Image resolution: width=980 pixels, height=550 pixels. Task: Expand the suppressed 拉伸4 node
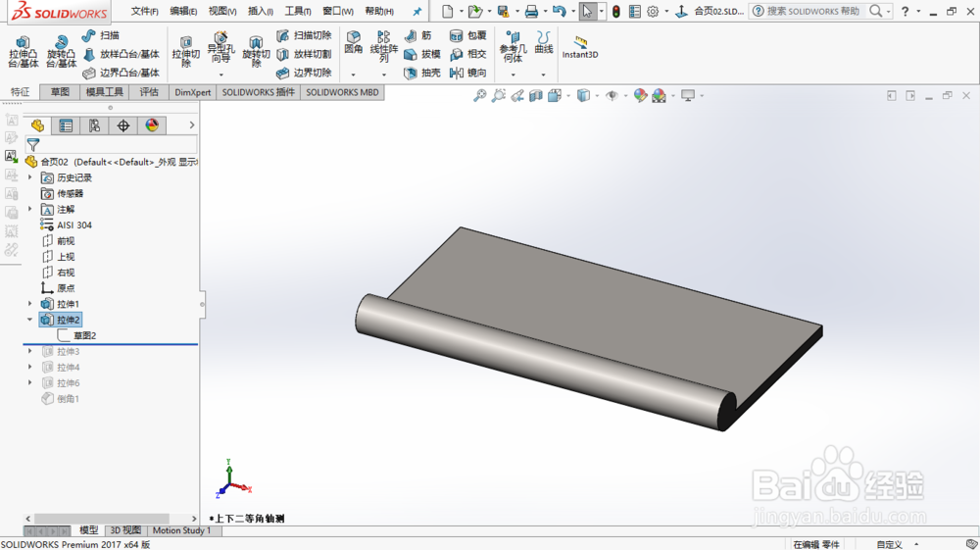tap(29, 367)
